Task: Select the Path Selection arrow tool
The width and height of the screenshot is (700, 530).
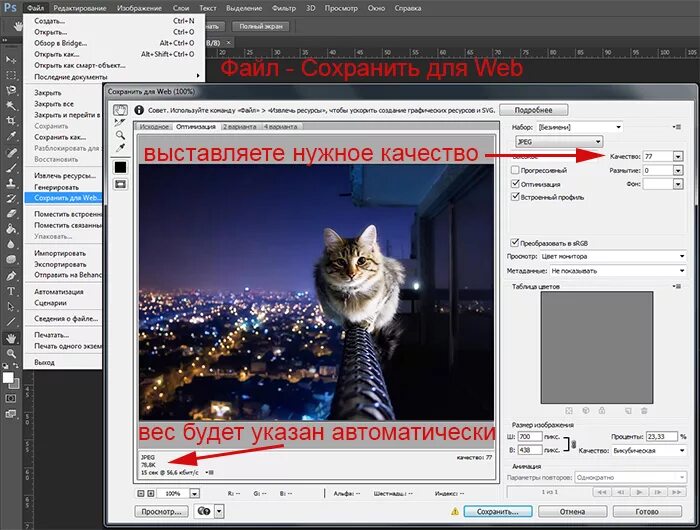Action: pos(11,307)
